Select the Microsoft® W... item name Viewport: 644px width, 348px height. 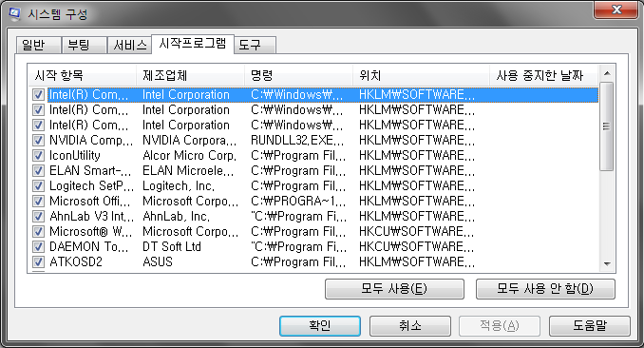(x=90, y=232)
